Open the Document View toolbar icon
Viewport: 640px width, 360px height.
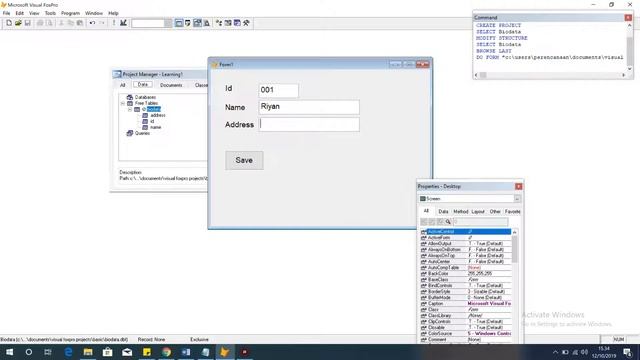click(x=207, y=23)
